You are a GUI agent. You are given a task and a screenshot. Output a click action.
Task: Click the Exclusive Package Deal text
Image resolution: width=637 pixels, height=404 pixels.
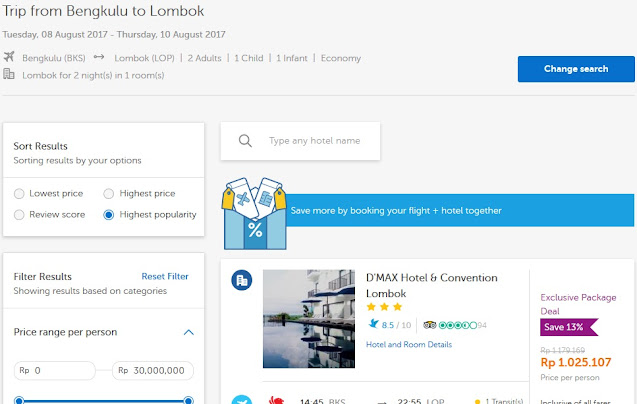578,304
